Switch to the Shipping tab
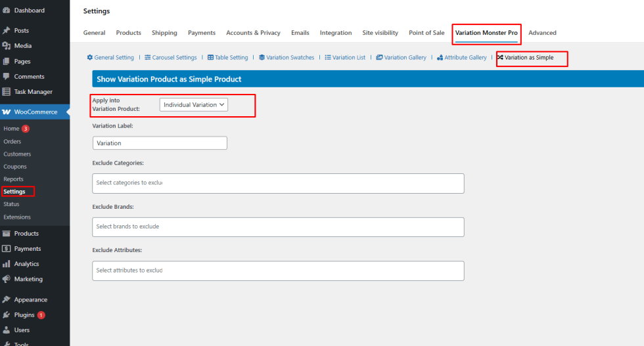Viewport: 644px width, 346px height. (164, 33)
